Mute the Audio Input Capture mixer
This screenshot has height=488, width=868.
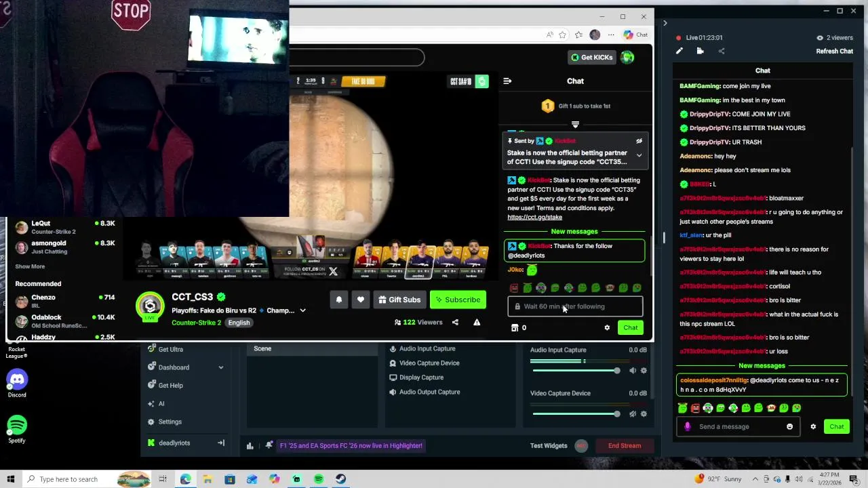pyautogui.click(x=633, y=371)
